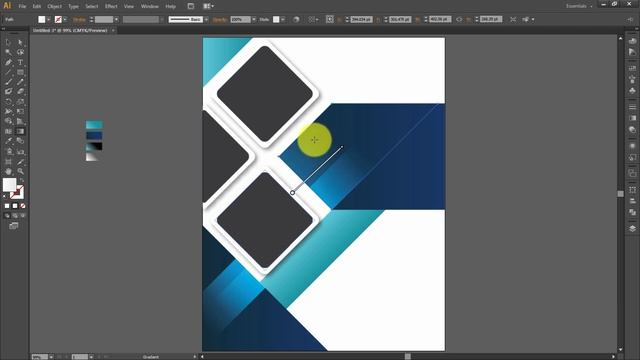The image size is (640, 360).
Task: Open the Opacity panel link in control bar
Action: [220, 19]
